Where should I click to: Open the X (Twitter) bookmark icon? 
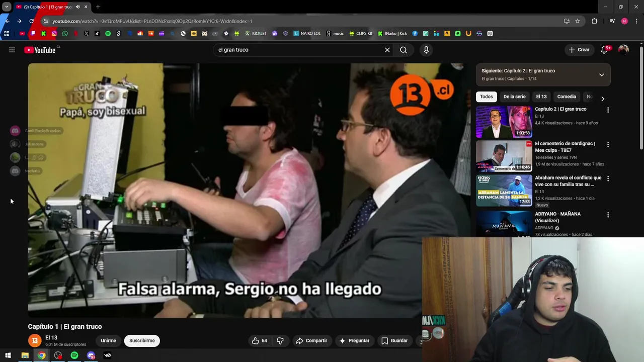point(87,34)
